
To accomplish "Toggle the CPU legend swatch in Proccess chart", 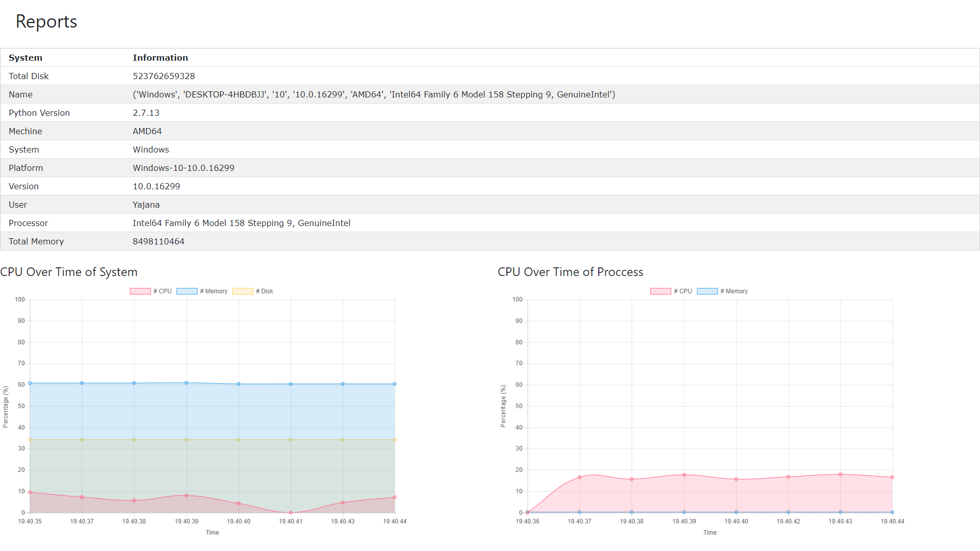I will click(660, 291).
